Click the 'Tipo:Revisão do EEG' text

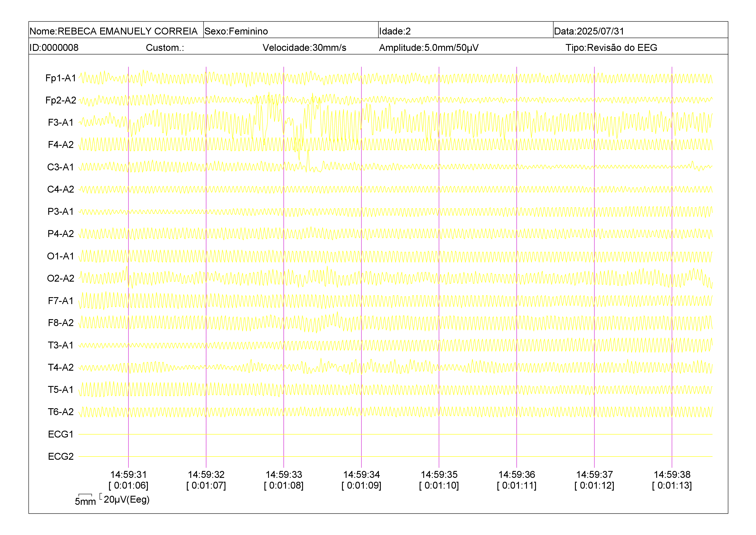611,48
